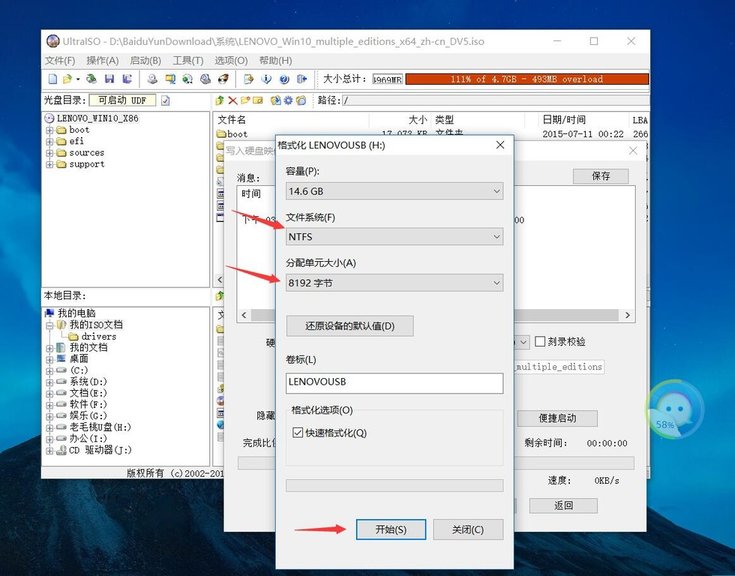This screenshot has height=576, width=735.
Task: Click the 日期/时间 column header
Action: click(x=563, y=120)
